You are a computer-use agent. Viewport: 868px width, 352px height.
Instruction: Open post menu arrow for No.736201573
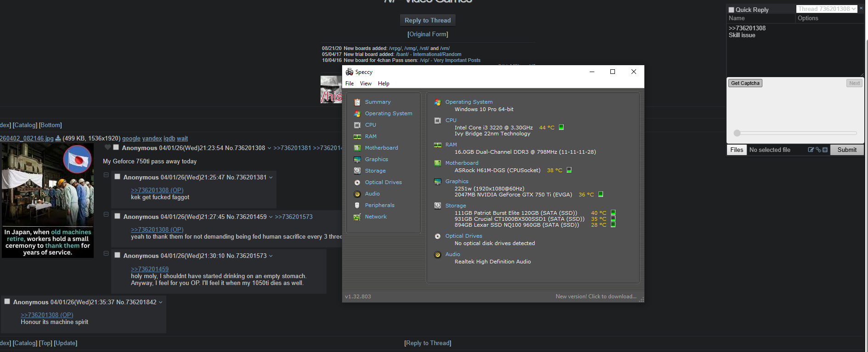pyautogui.click(x=271, y=256)
